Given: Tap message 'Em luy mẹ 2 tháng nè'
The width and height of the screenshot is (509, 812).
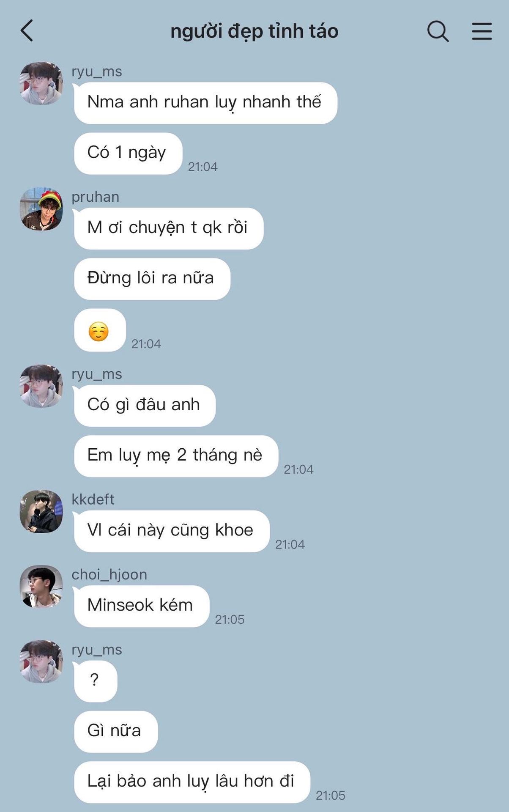Looking at the screenshot, I should tap(176, 456).
